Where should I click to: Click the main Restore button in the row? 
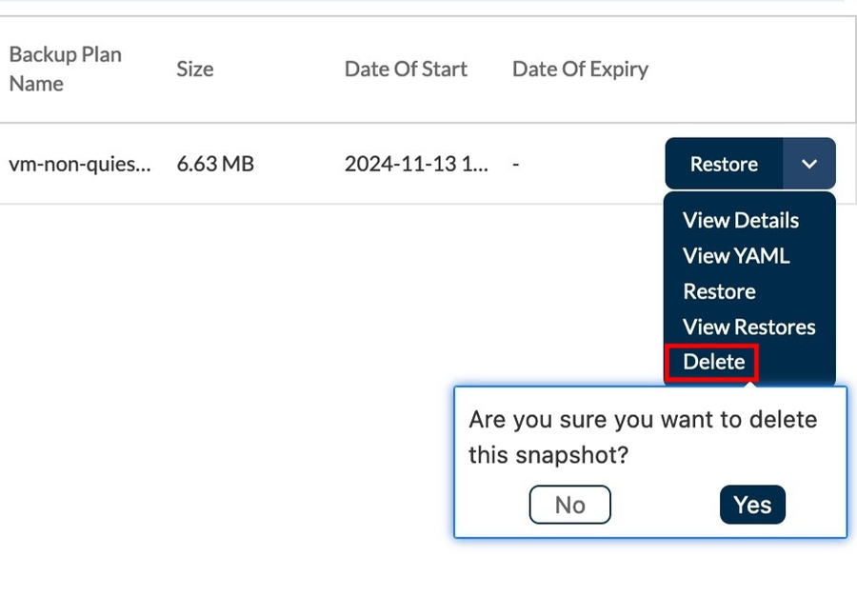(x=724, y=164)
